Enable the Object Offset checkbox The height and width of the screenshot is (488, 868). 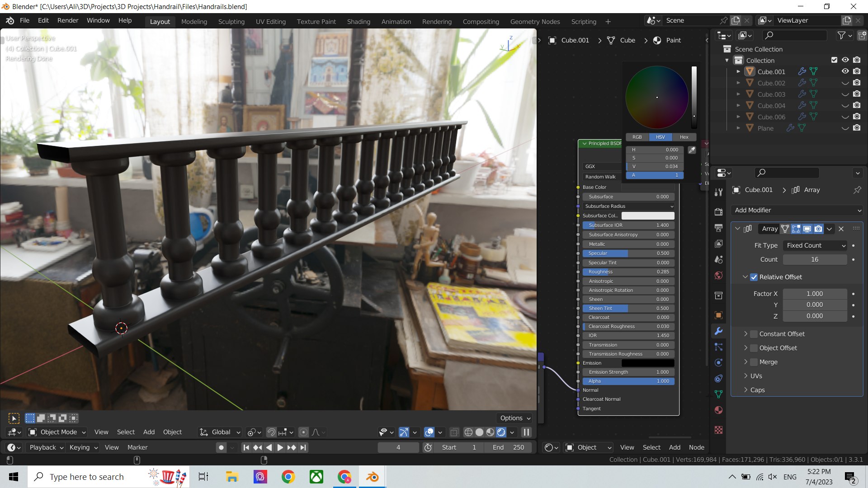click(x=754, y=348)
